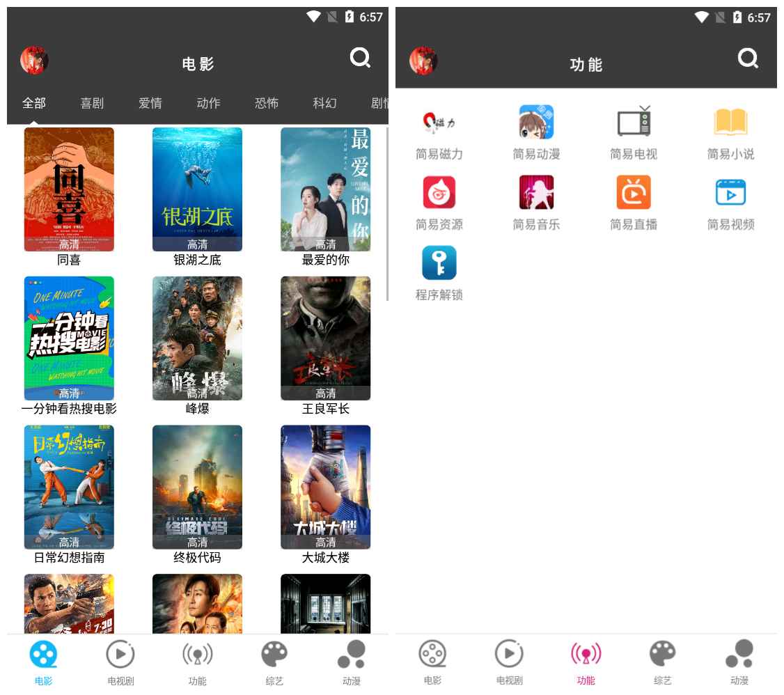Viewport: 784px width, 695px height.
Task: Open the 简易小说 book icon
Action: point(730,123)
